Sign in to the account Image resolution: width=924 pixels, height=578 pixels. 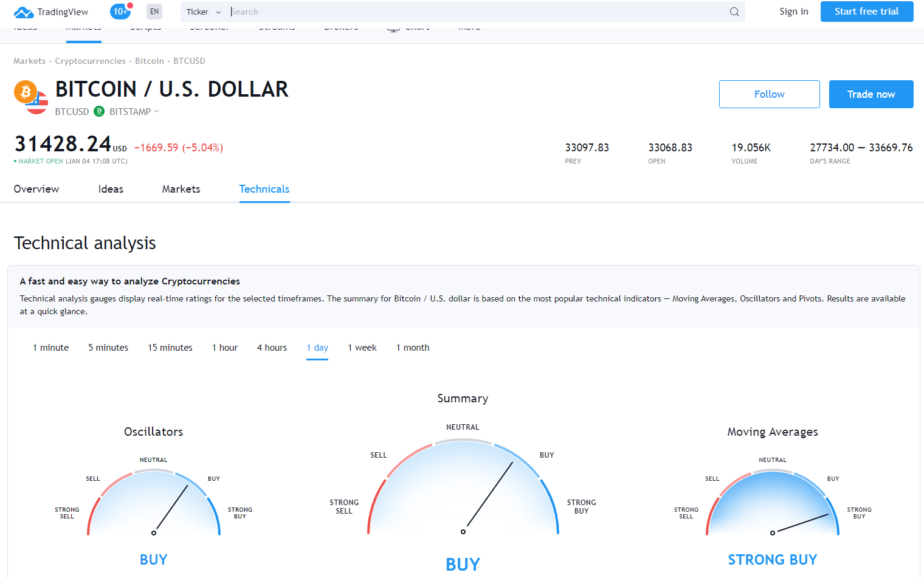(794, 12)
